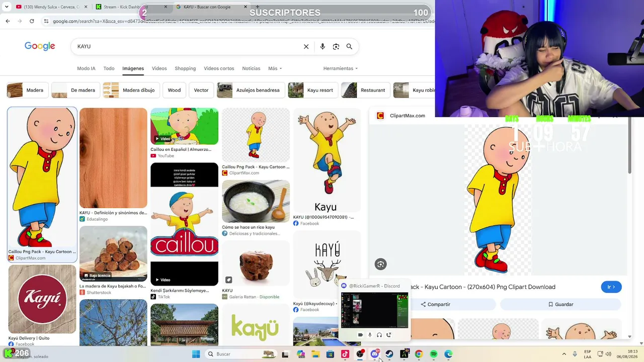The image size is (644, 362).
Task: Expand the Más search filter menu
Action: (275, 68)
